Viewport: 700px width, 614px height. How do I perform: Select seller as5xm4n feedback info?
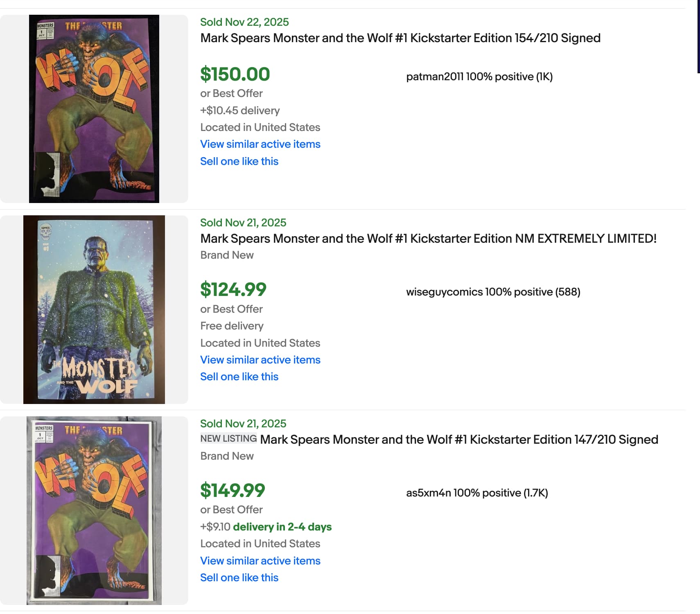pyautogui.click(x=476, y=493)
